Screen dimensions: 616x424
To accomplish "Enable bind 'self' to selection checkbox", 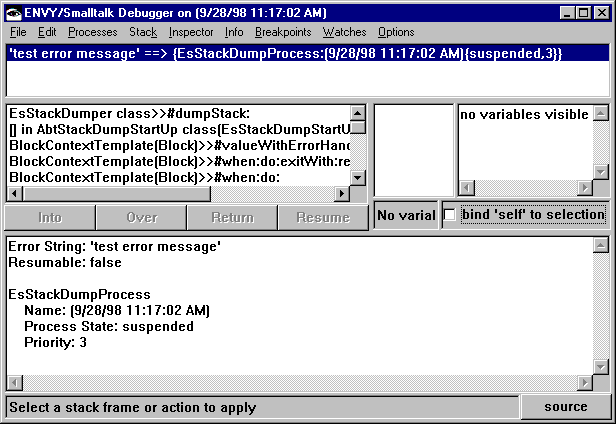I will coord(450,215).
